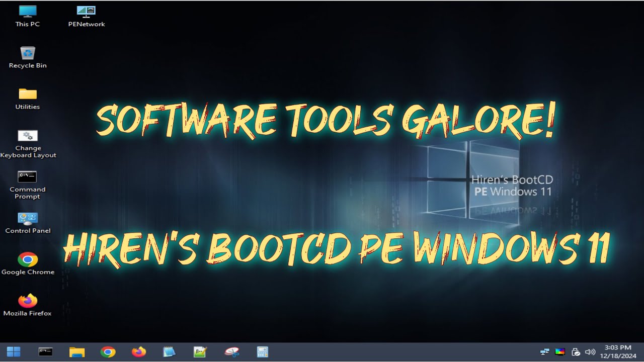Select Google Chrome icon on the desktop
The width and height of the screenshot is (644, 362).
[x=28, y=264]
